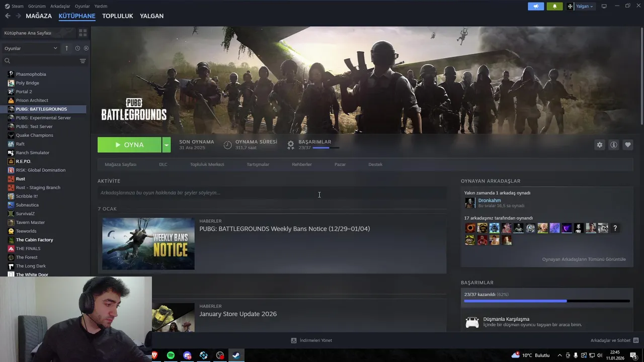
Task: Open Kütüphane Ana Sayfası
Action: click(x=38, y=33)
